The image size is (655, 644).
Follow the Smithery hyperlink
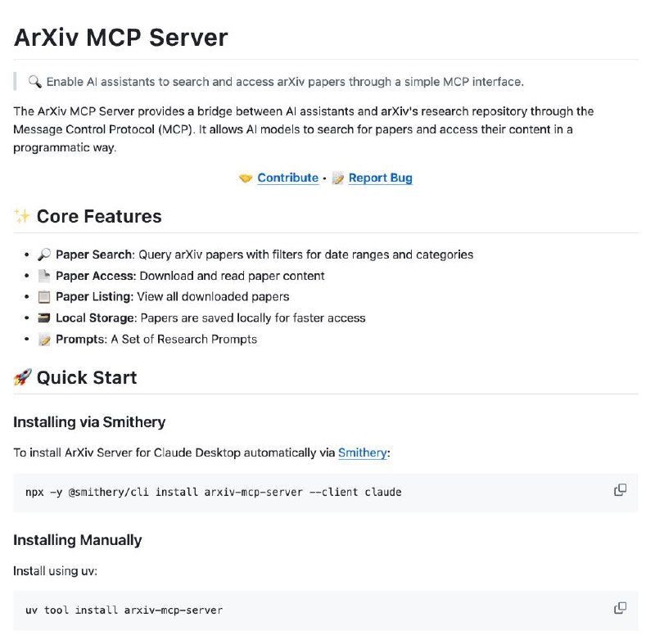pos(362,453)
